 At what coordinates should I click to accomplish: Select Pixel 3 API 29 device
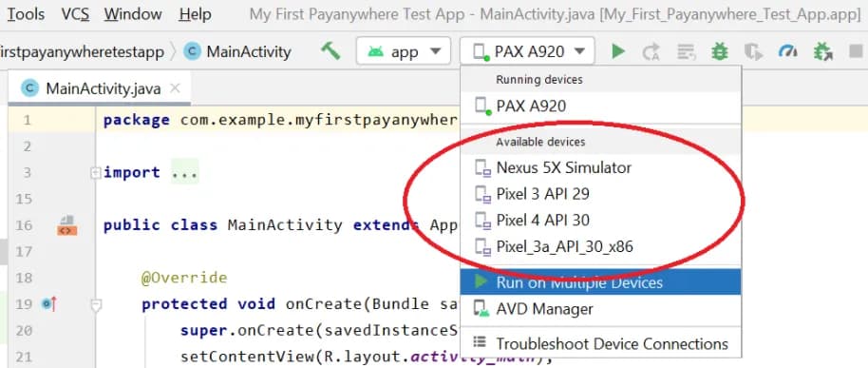pyautogui.click(x=600, y=194)
